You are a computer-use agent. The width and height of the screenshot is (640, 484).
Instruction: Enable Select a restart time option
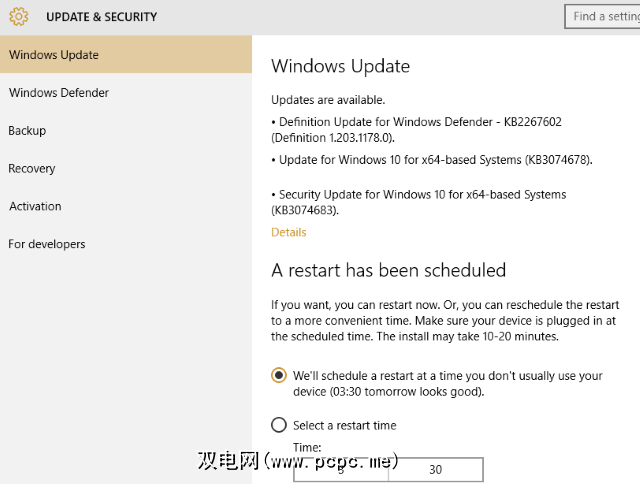click(x=279, y=425)
